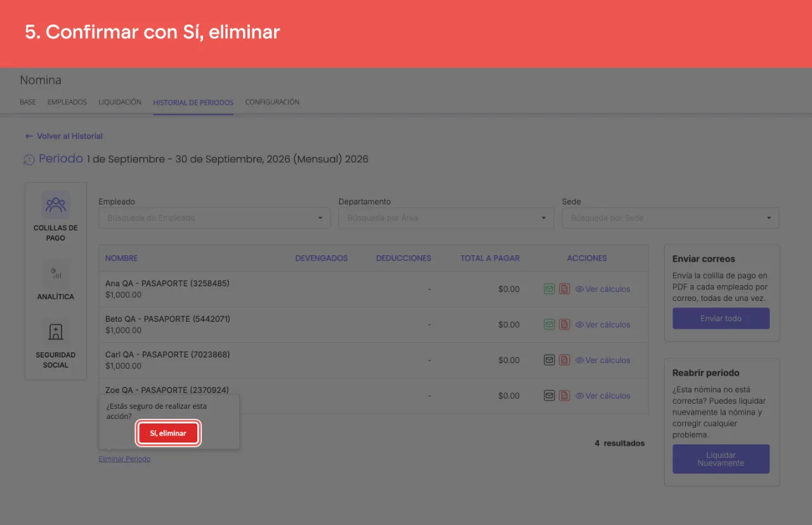View calculations for Zoe QA
This screenshot has width=812, height=525.
coord(603,395)
